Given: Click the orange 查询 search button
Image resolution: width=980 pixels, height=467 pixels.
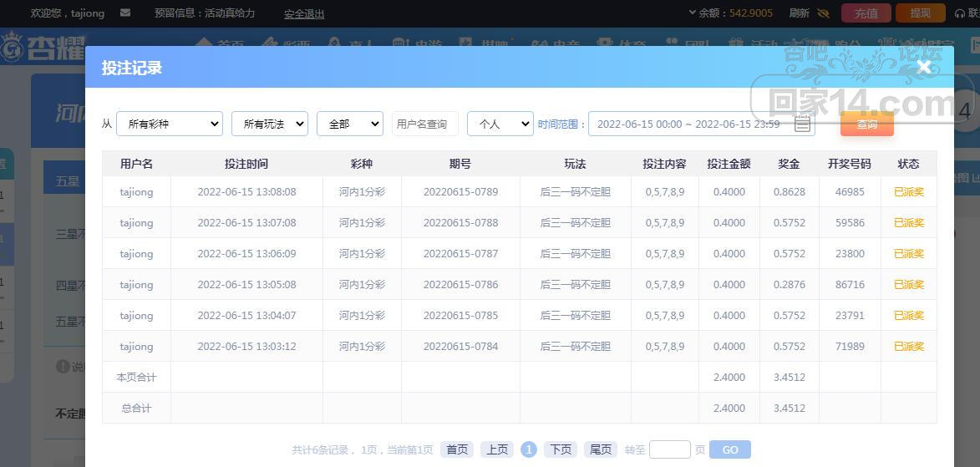Looking at the screenshot, I should (866, 124).
